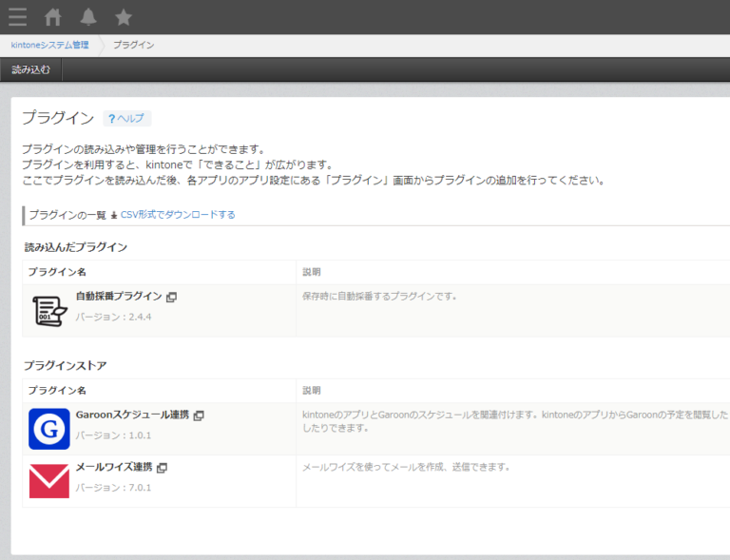Click the auto-numbering plugin icon
Image resolution: width=730 pixels, height=560 pixels.
tap(49, 311)
